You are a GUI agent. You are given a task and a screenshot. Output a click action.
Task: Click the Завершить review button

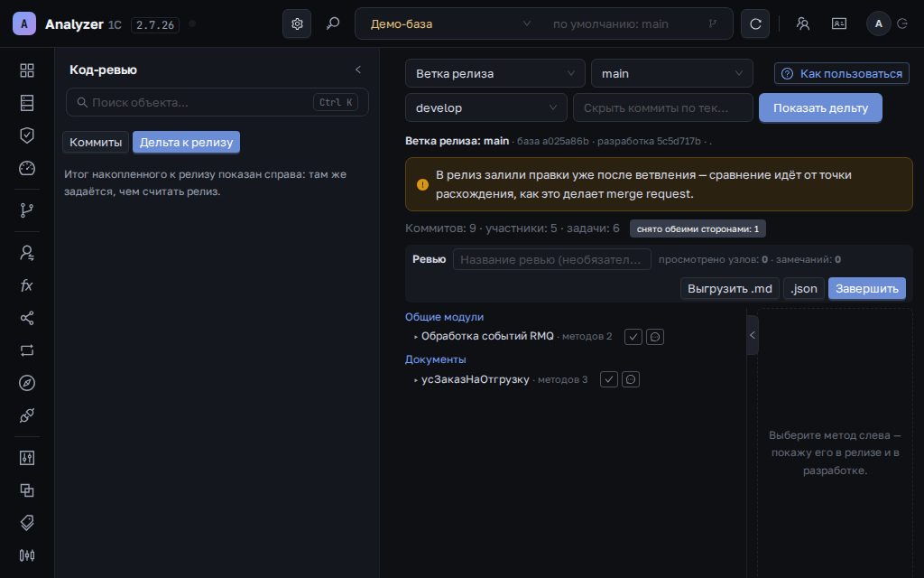867,288
